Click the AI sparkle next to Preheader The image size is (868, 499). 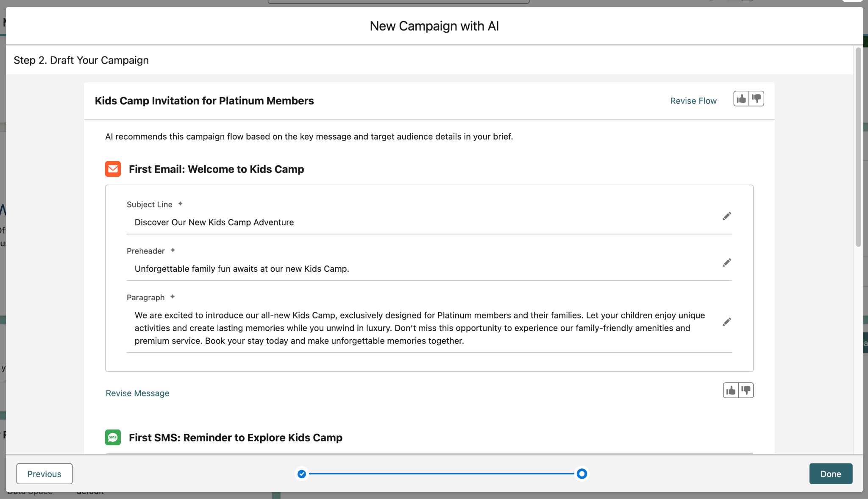(x=172, y=251)
